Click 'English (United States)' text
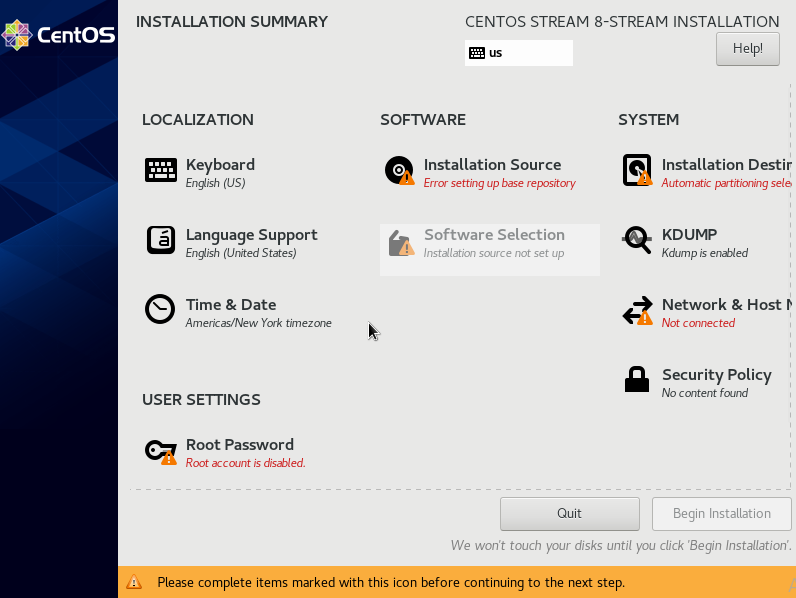The image size is (796, 598). [x=241, y=253]
